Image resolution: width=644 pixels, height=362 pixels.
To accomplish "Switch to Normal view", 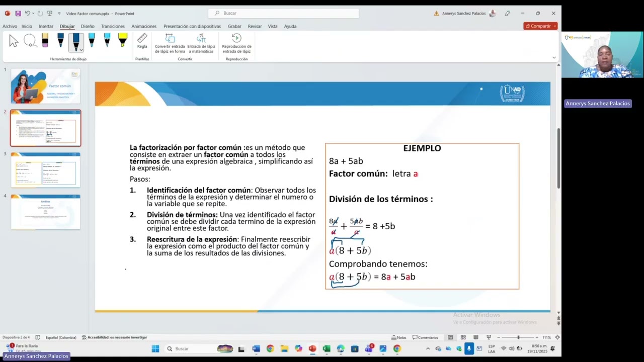I will pyautogui.click(x=450, y=337).
